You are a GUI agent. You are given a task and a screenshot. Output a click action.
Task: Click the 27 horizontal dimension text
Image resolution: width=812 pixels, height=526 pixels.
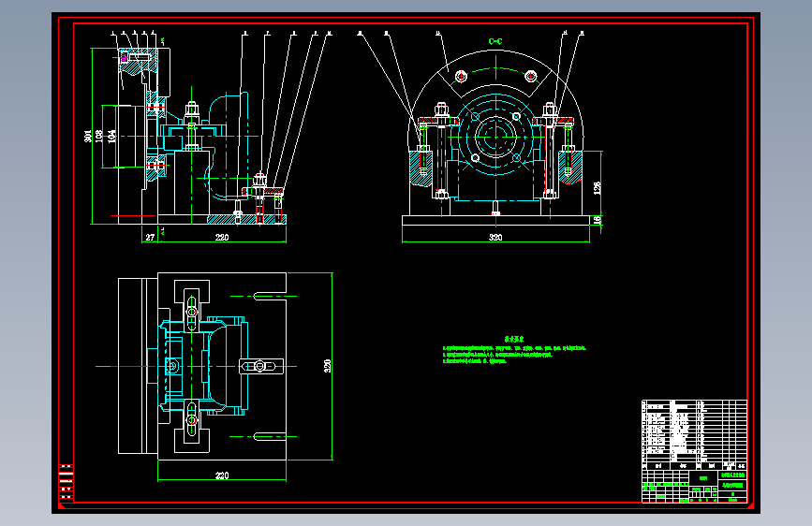tap(150, 237)
